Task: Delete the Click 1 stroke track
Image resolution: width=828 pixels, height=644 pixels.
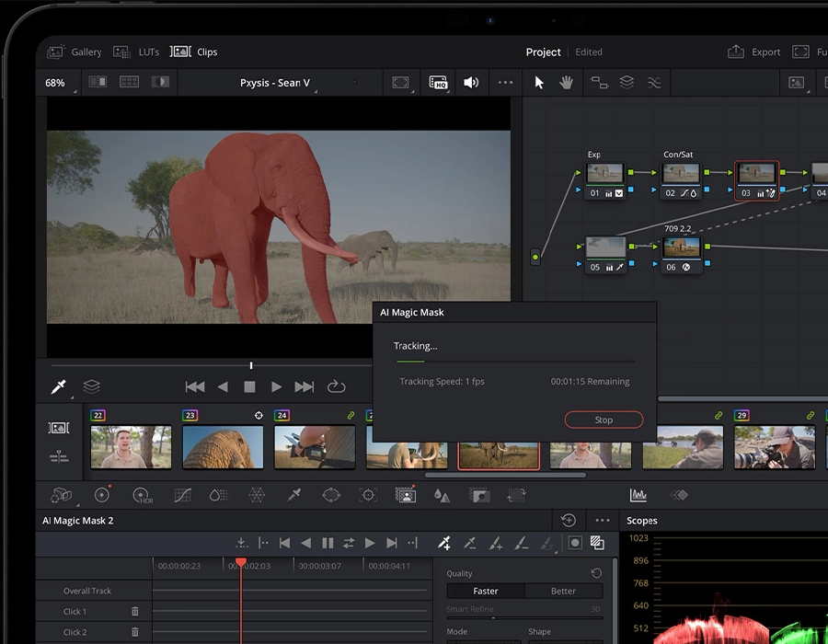Action: point(135,611)
